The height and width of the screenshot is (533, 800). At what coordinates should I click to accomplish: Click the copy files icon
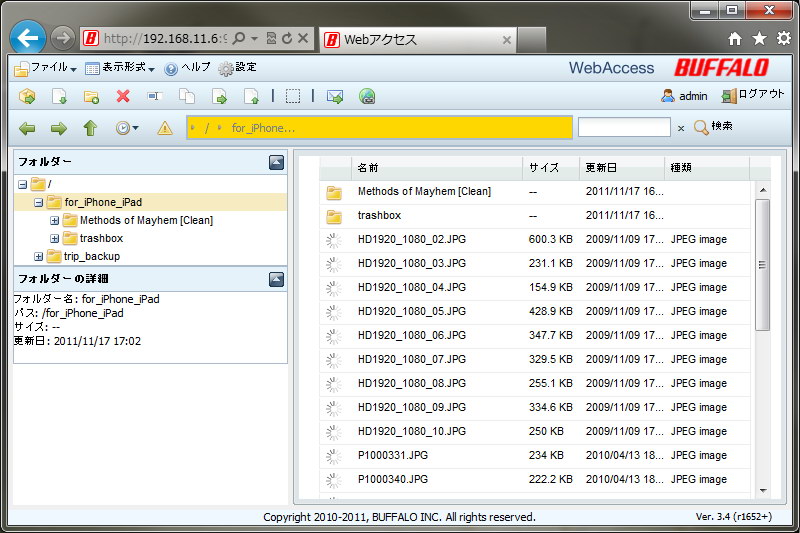(187, 96)
